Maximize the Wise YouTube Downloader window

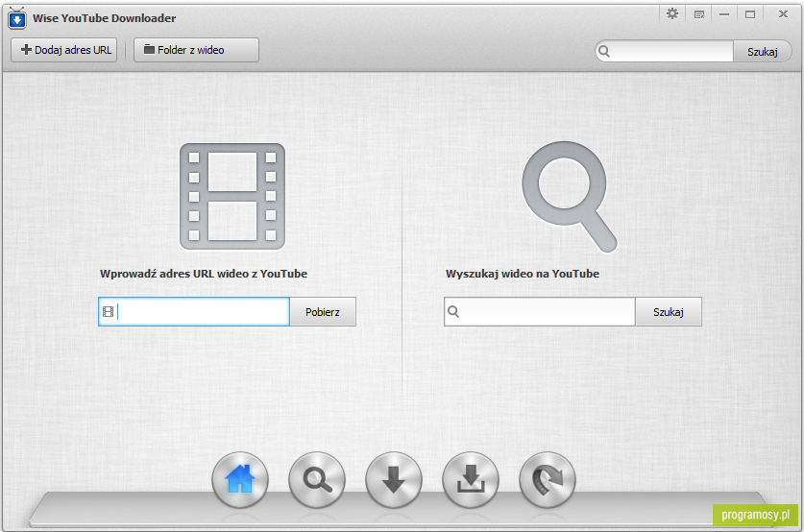point(750,14)
